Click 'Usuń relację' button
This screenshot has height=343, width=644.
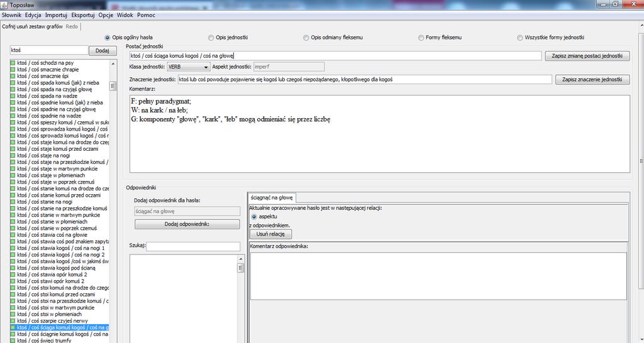(x=270, y=234)
